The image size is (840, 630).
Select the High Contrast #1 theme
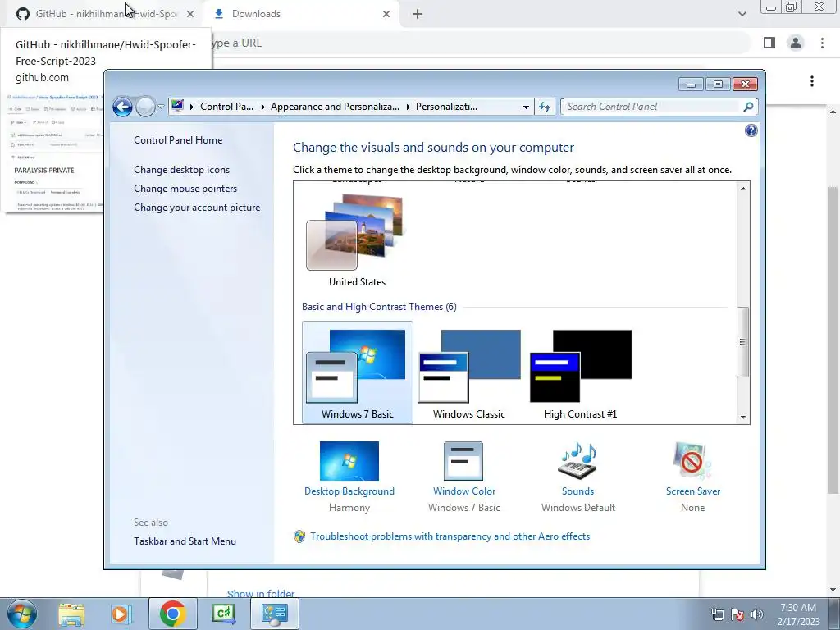pos(580,373)
